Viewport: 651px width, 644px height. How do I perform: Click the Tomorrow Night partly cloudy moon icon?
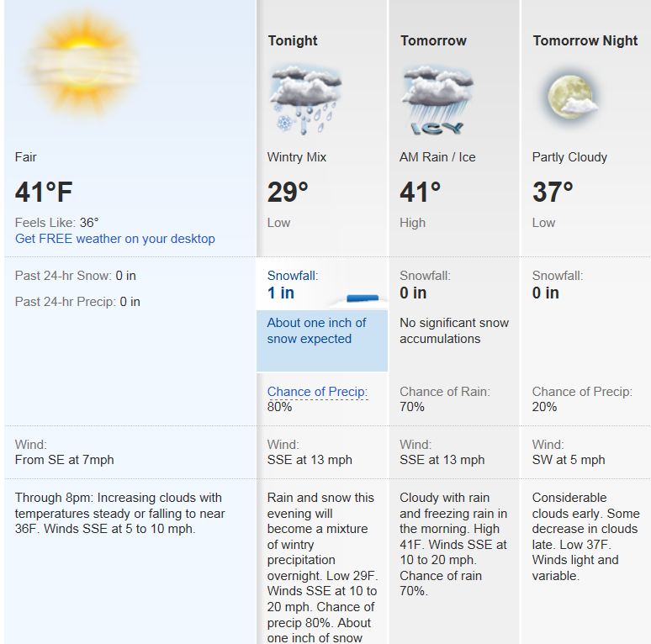tap(571, 98)
